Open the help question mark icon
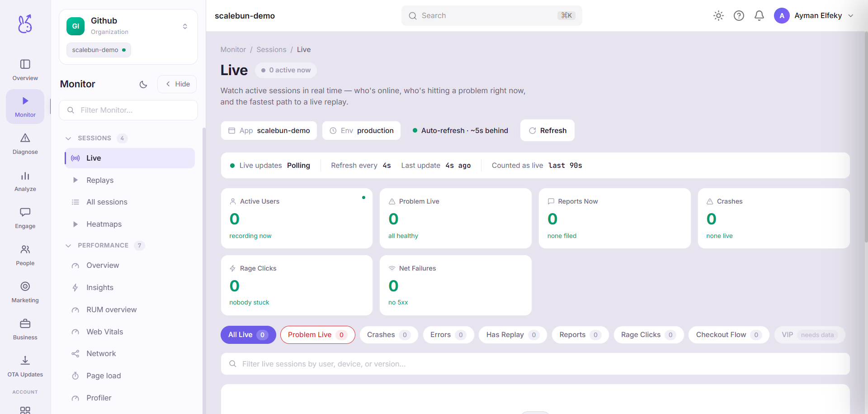The image size is (868, 414). [x=739, y=16]
